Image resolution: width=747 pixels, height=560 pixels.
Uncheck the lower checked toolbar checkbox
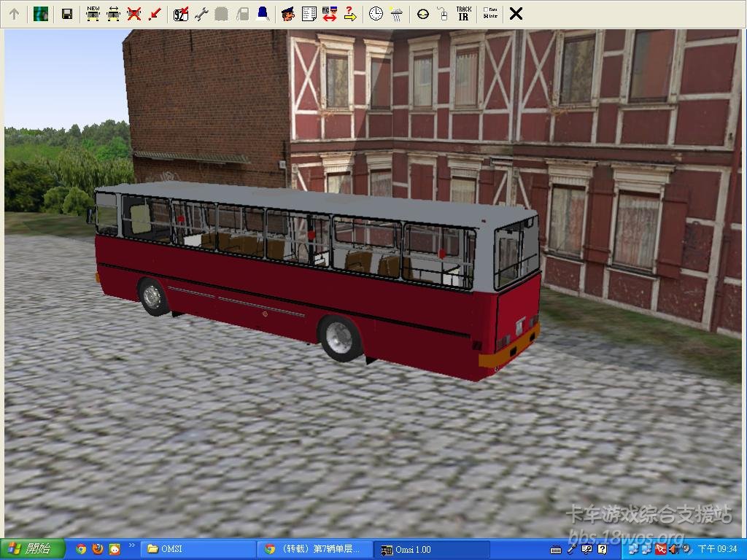(x=485, y=16)
